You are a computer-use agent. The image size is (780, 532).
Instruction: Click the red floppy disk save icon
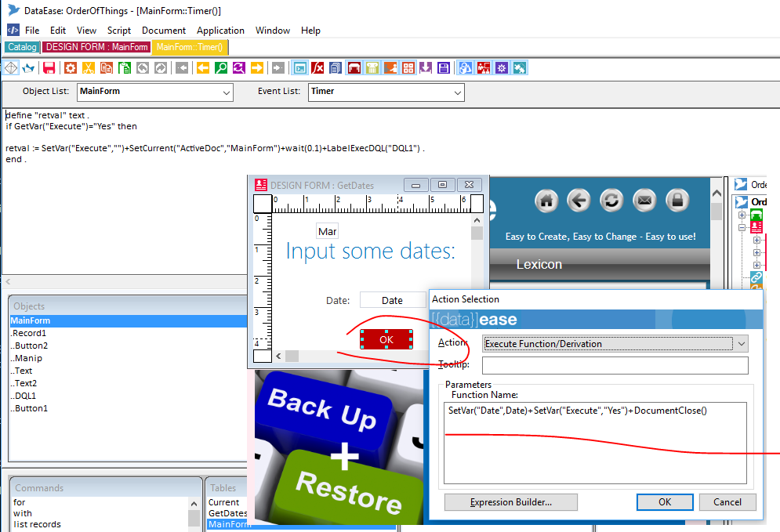pos(49,68)
